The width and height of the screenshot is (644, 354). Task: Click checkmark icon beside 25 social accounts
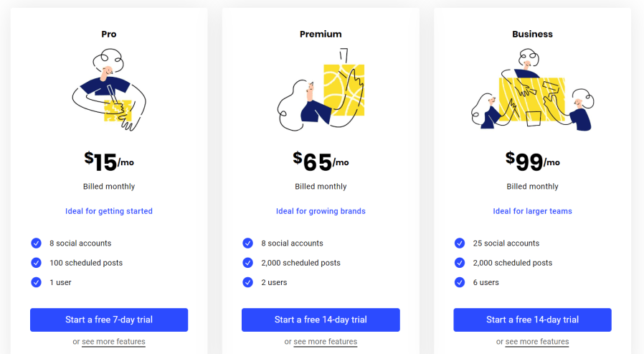point(460,243)
